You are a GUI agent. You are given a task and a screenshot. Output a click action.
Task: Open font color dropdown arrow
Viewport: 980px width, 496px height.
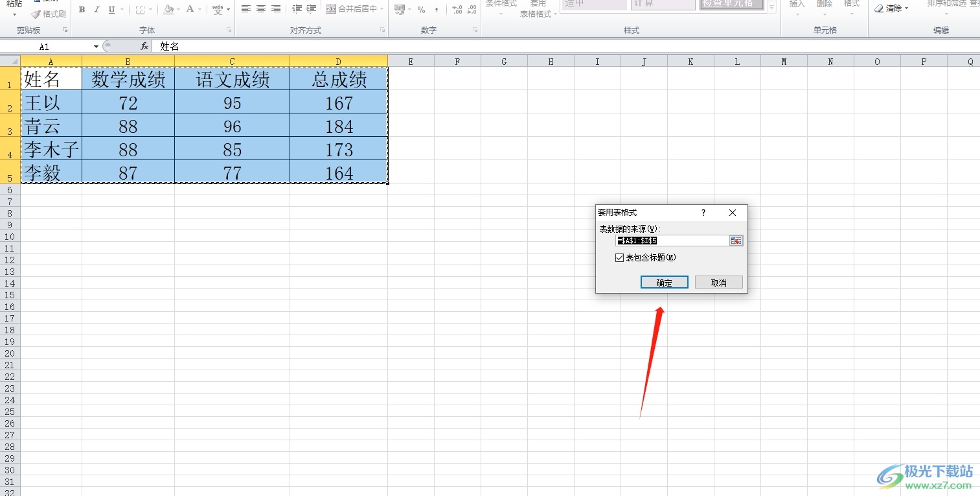coord(200,10)
